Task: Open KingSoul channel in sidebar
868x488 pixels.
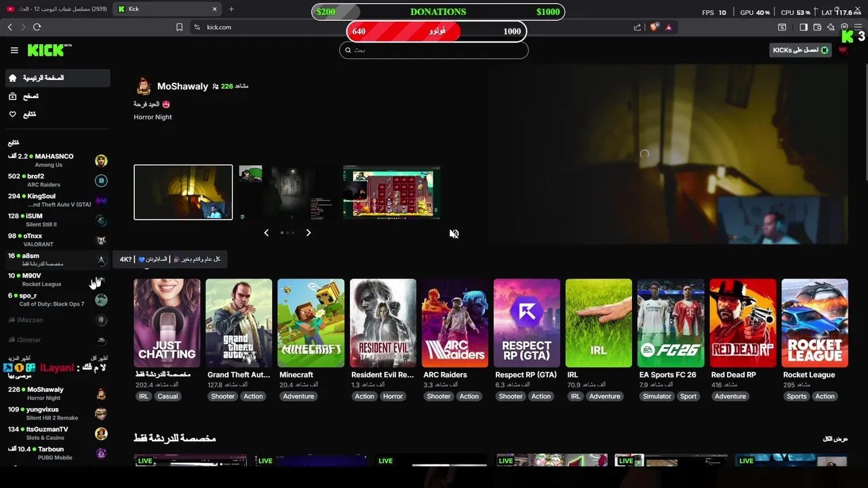Action: point(57,200)
